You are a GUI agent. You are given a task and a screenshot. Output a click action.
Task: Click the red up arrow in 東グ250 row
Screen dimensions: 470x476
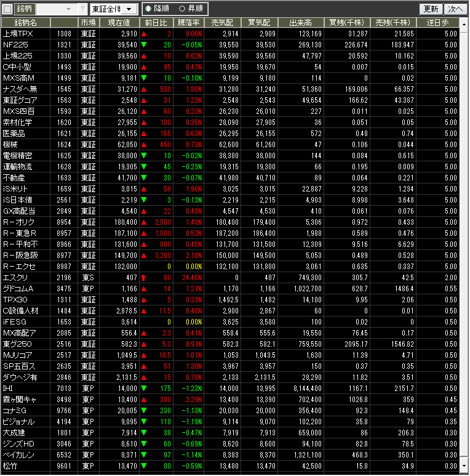[144, 344]
